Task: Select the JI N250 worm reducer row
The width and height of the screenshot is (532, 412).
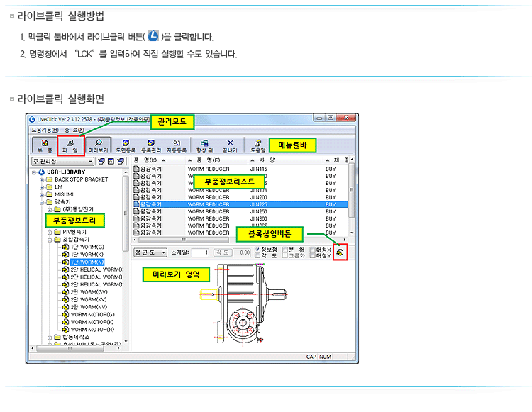Action: click(240, 211)
